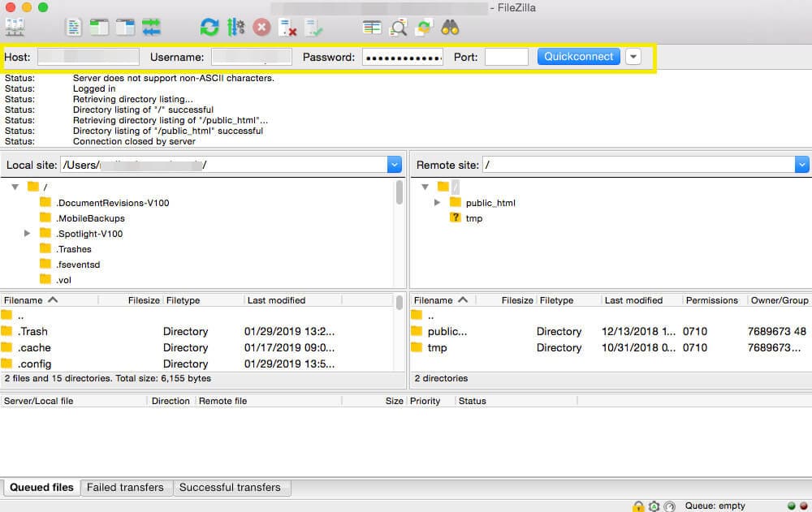
Task: Click the Quickconnect button
Action: point(578,57)
